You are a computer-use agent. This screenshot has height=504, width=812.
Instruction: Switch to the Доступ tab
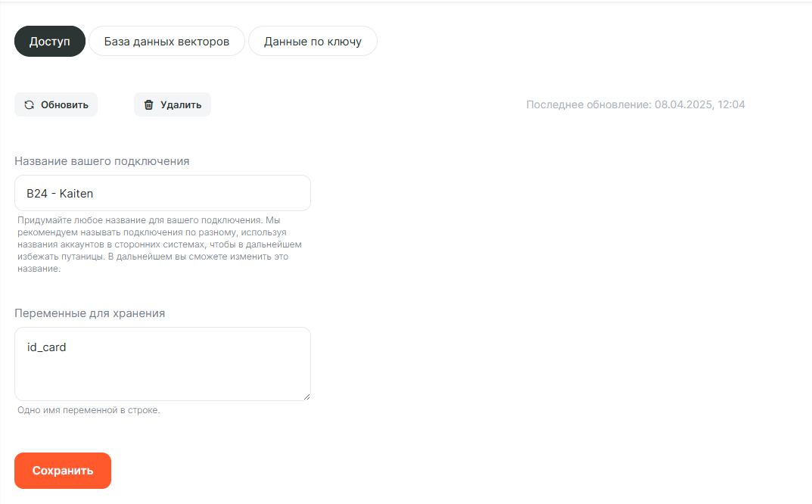point(50,42)
